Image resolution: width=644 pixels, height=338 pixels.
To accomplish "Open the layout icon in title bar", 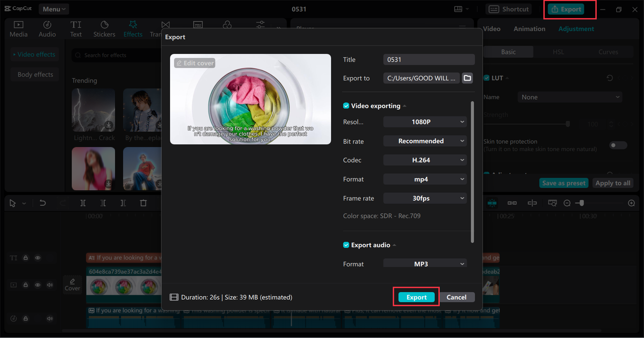I will (x=458, y=9).
